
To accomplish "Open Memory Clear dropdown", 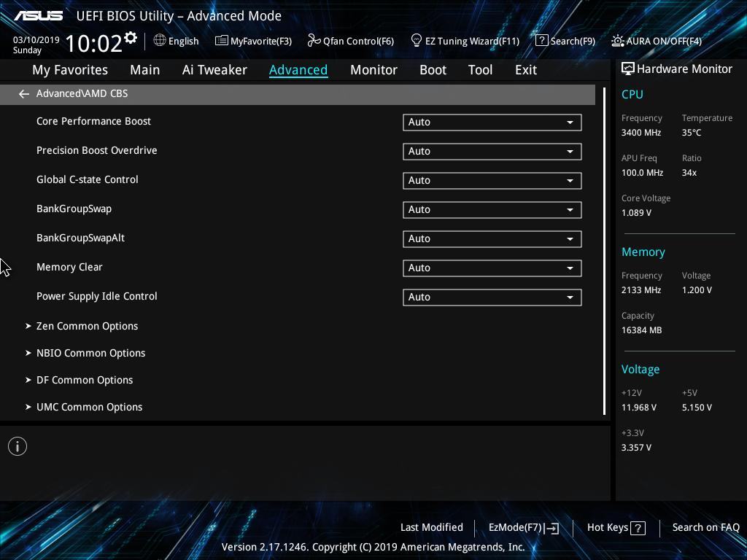I will (492, 268).
